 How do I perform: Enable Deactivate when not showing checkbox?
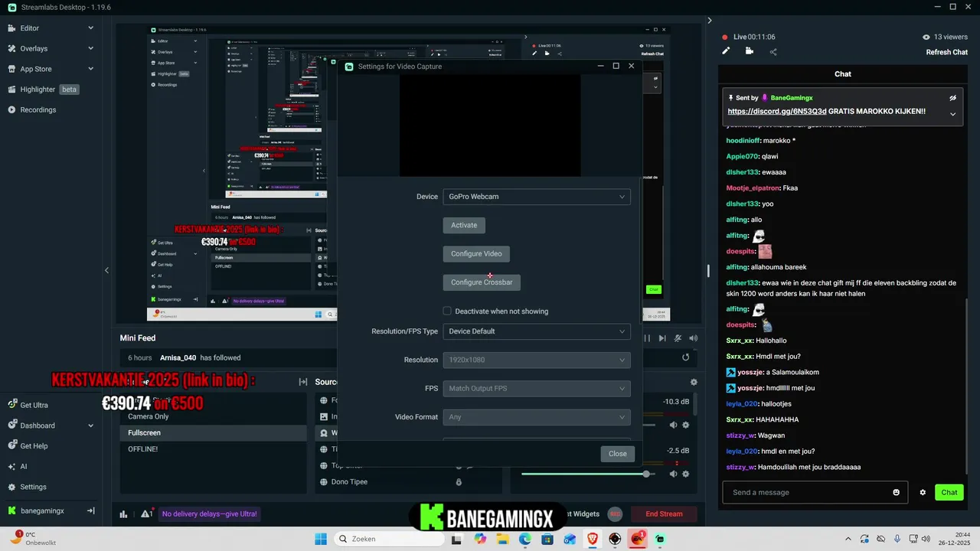(447, 311)
